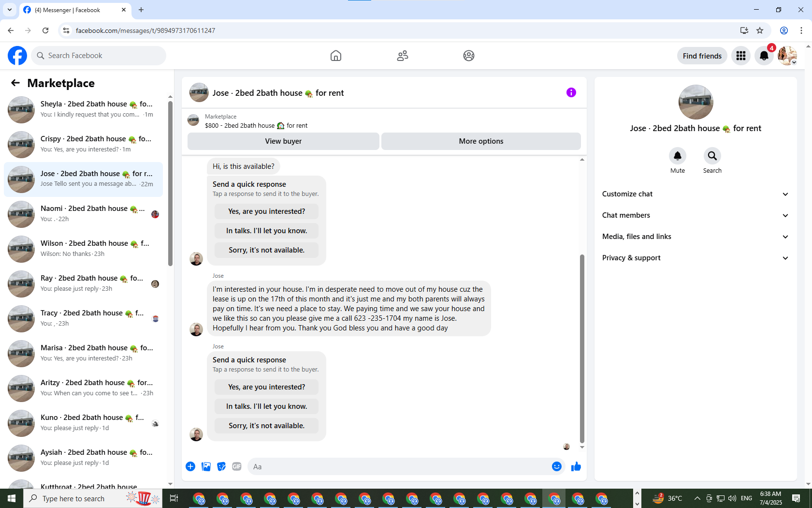Image resolution: width=812 pixels, height=508 pixels.
Task: Attach a photo file in composer
Action: pos(206,466)
